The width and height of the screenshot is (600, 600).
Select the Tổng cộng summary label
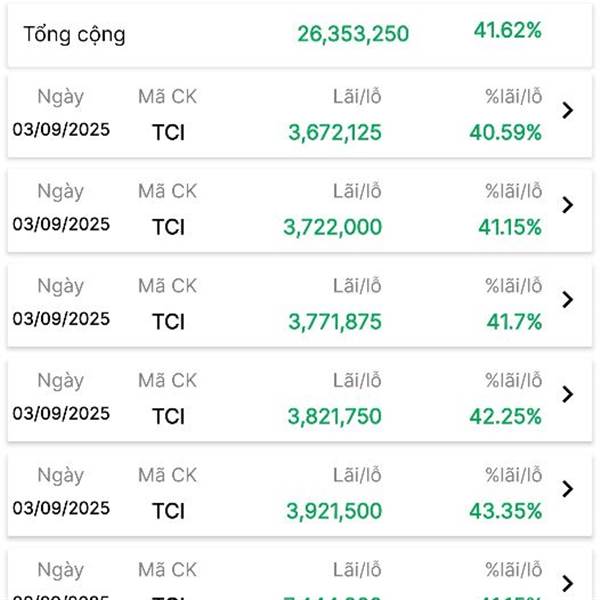click(x=75, y=35)
